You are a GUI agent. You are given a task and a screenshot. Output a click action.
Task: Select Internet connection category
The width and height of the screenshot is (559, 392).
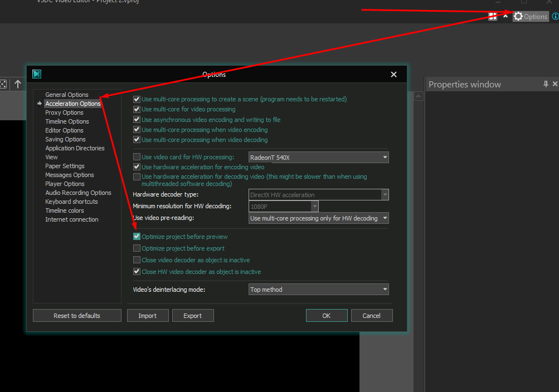(x=72, y=219)
